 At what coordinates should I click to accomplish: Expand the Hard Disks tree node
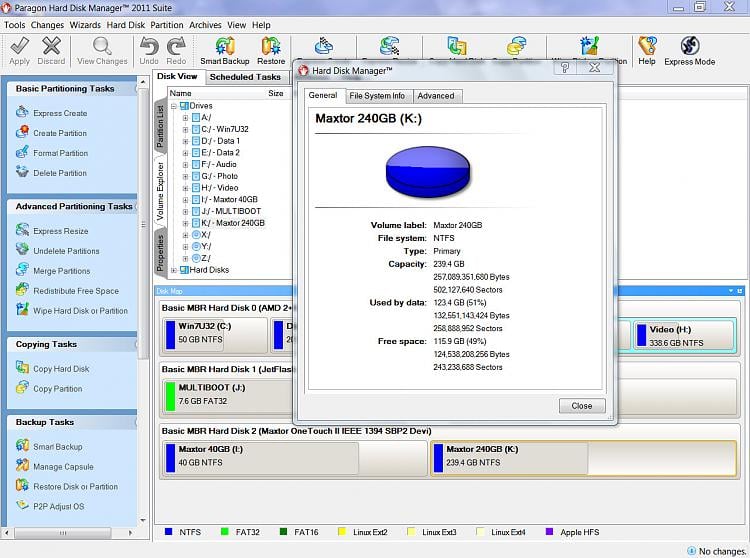tap(174, 270)
